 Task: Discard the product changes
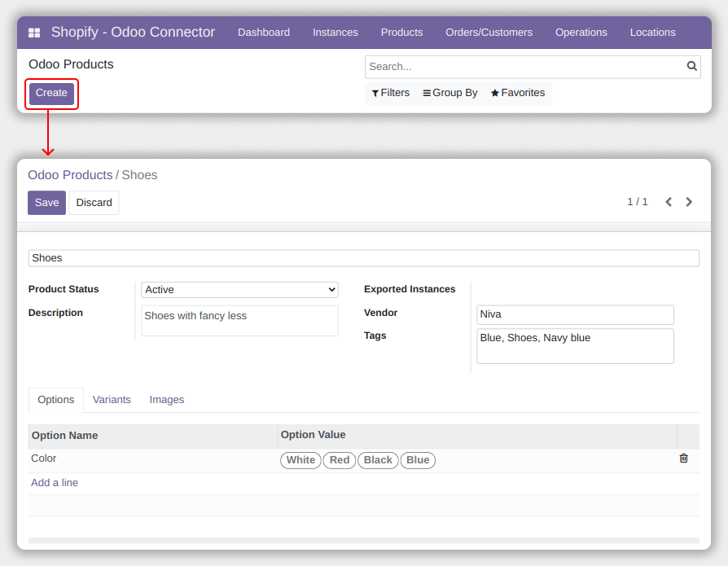(94, 203)
